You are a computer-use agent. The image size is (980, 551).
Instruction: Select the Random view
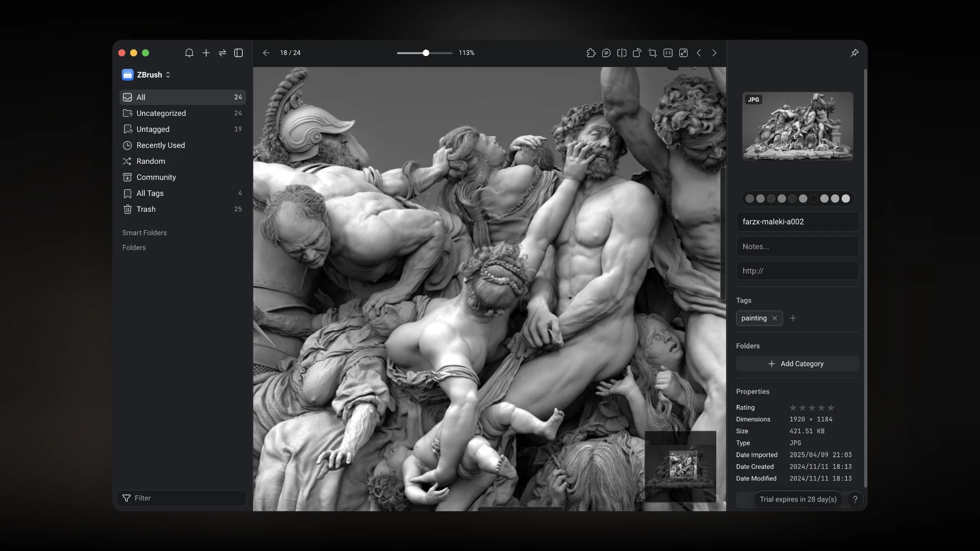[x=183, y=161]
